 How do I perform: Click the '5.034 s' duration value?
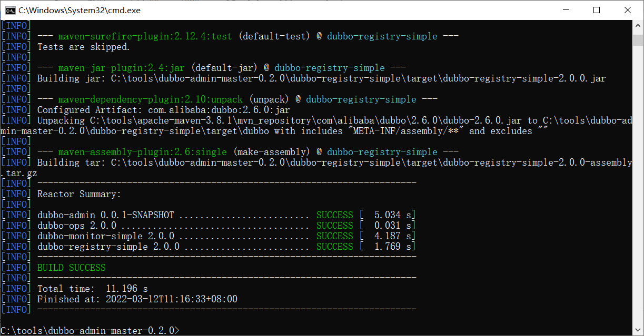click(392, 215)
